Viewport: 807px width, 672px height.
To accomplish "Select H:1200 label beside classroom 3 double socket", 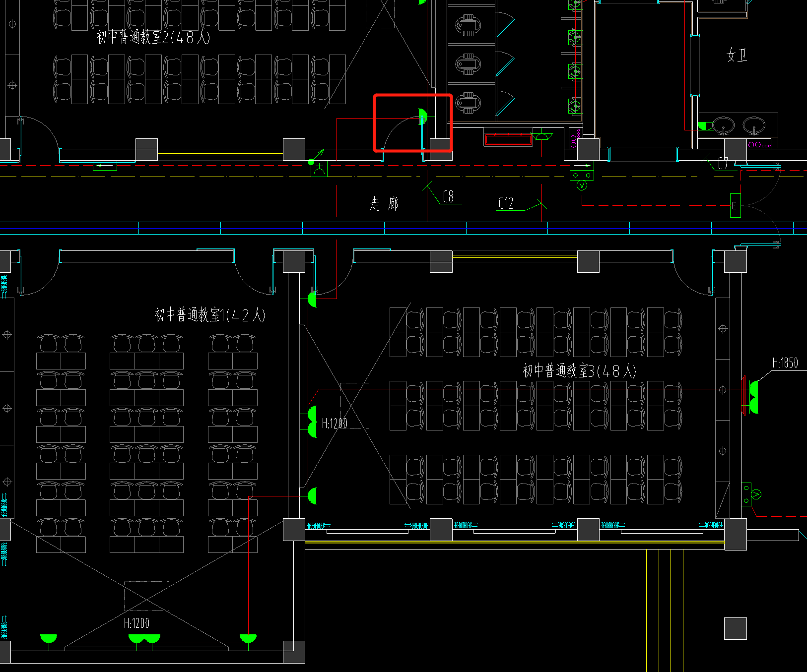I will click(335, 424).
